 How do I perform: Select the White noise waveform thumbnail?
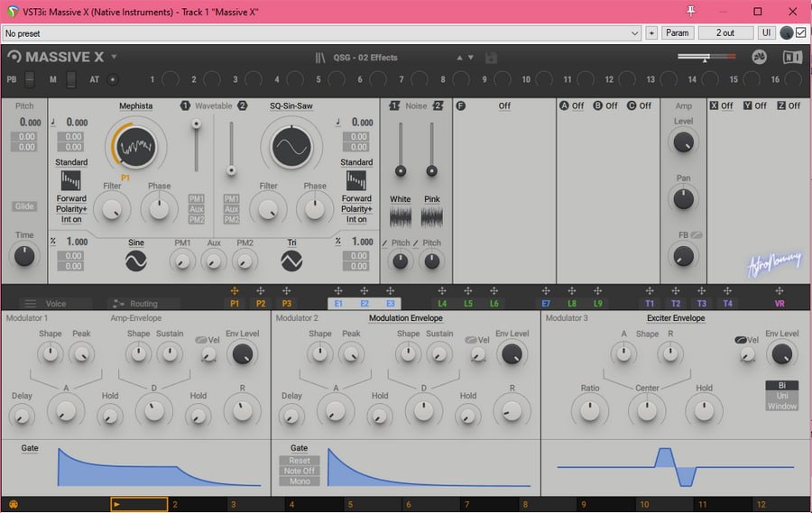pyautogui.click(x=401, y=217)
